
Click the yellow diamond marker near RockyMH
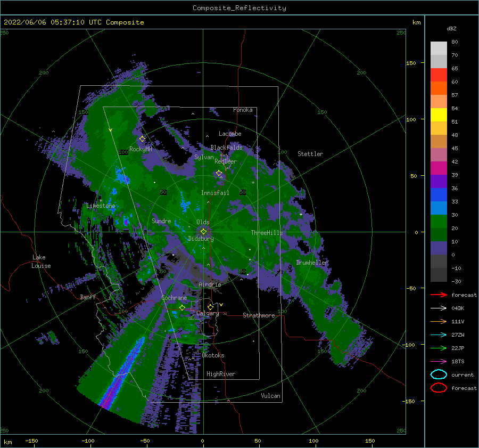[x=142, y=139]
